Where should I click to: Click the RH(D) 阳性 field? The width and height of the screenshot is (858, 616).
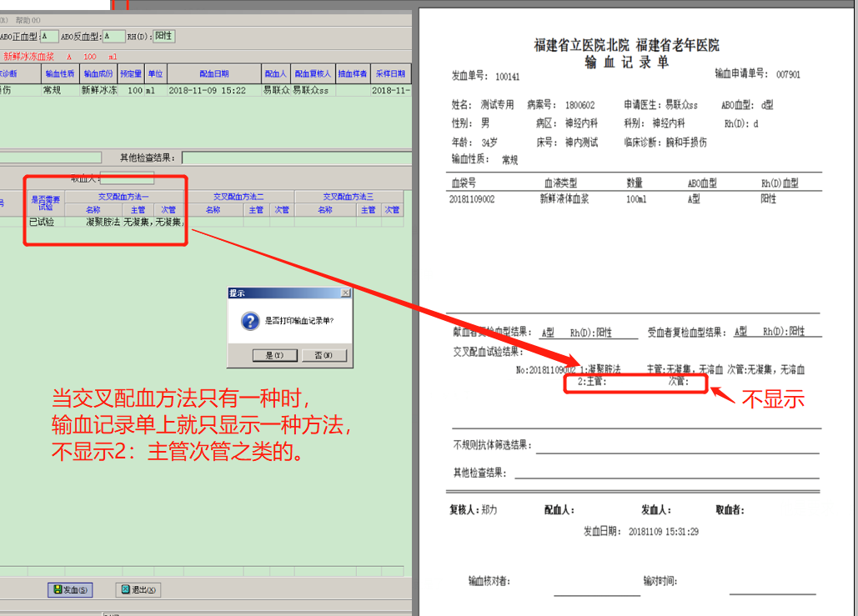pos(163,37)
